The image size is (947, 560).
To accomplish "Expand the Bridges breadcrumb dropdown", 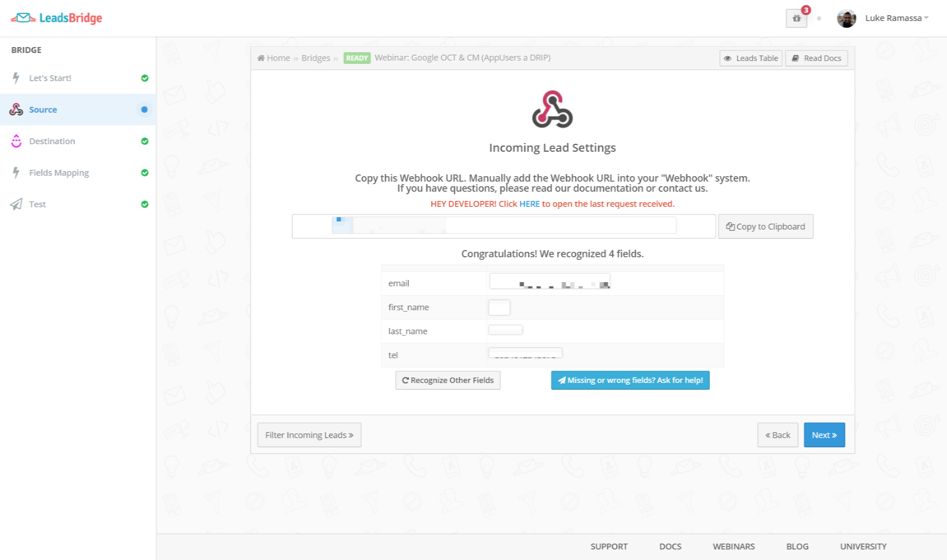I will 316,57.
